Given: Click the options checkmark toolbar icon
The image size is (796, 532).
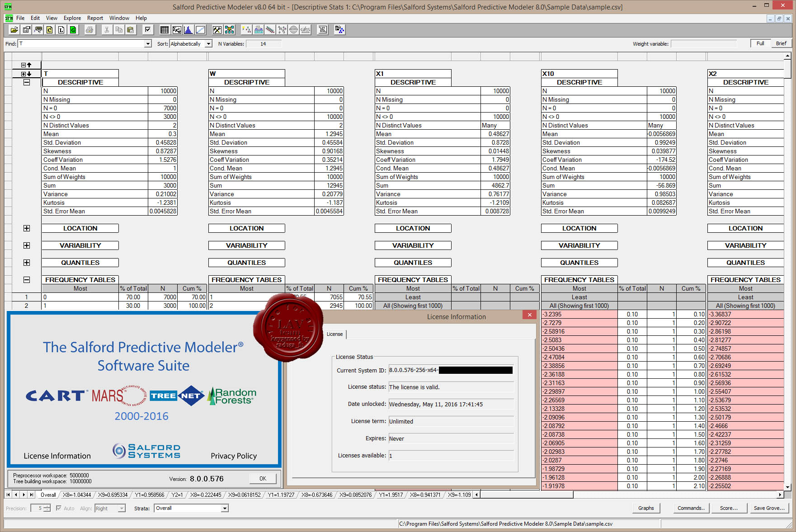Looking at the screenshot, I should pyautogui.click(x=147, y=30).
